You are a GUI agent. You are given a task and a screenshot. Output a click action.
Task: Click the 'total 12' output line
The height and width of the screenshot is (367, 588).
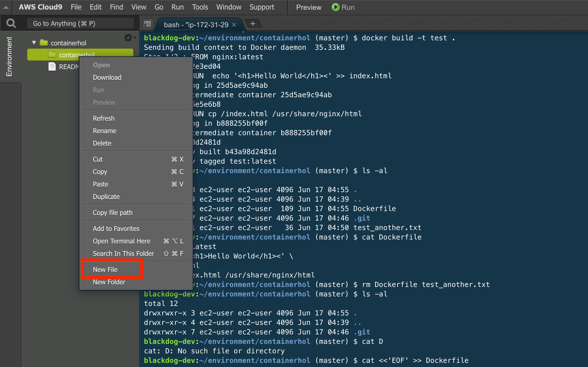pyautogui.click(x=161, y=304)
